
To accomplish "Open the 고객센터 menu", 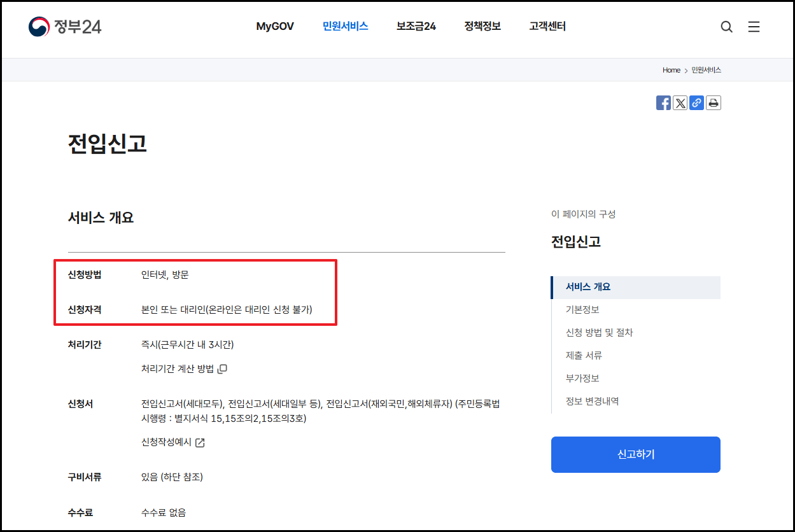I will [547, 26].
